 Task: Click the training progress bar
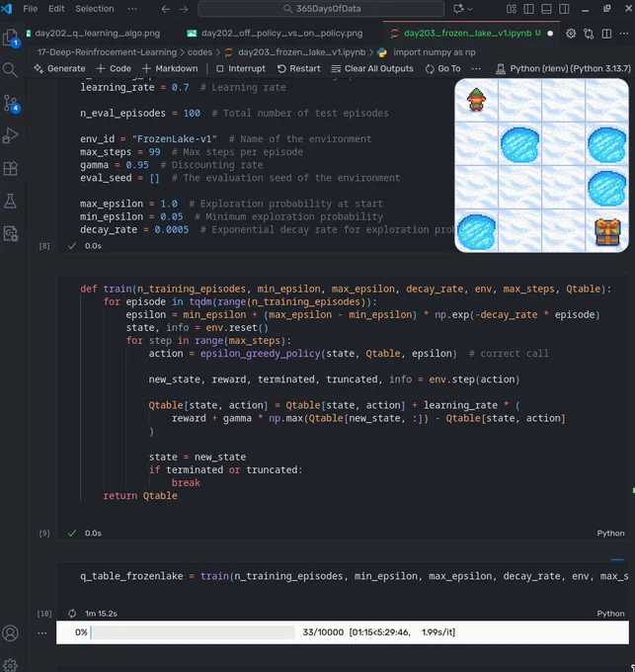point(194,632)
